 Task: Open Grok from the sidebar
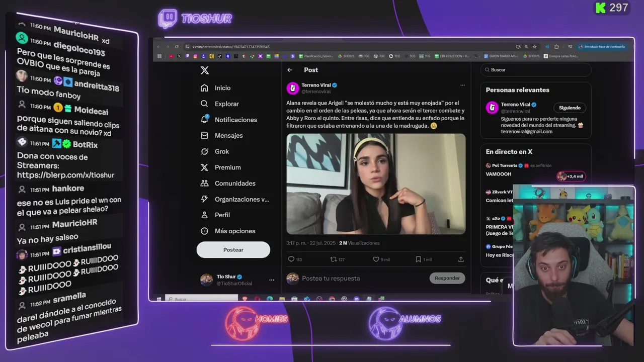click(214, 151)
